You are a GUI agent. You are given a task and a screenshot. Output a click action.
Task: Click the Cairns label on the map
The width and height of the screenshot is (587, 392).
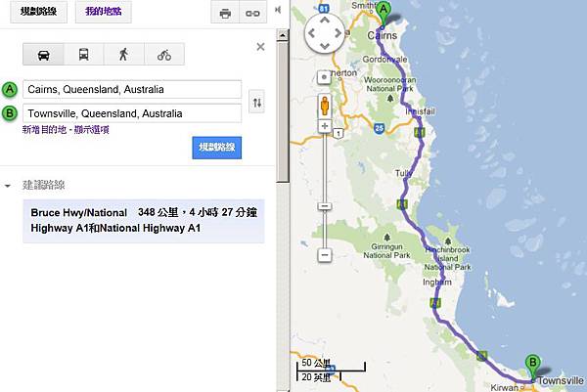tap(382, 35)
